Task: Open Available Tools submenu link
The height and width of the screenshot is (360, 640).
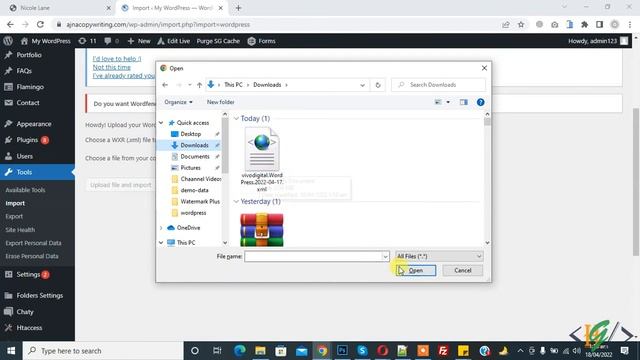Action: (x=25, y=190)
